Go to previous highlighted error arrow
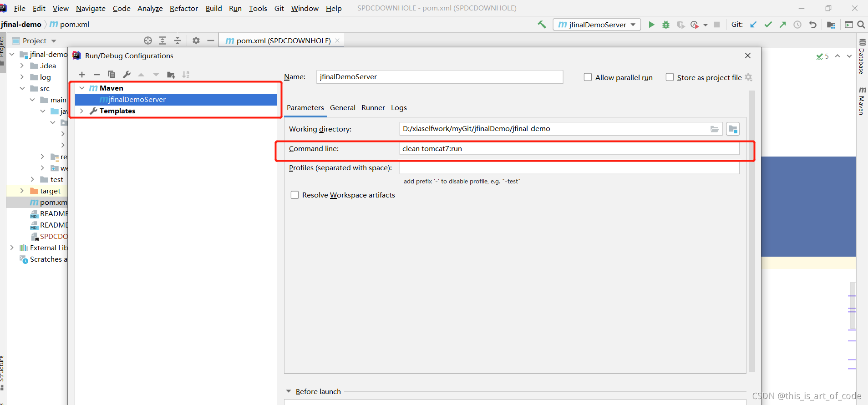This screenshot has width=868, height=405. pyautogui.click(x=838, y=56)
